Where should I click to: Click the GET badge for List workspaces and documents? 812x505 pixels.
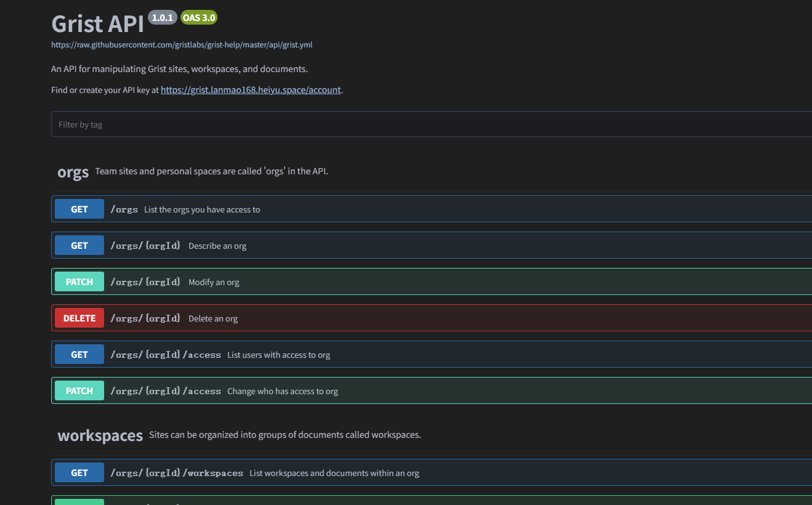79,473
